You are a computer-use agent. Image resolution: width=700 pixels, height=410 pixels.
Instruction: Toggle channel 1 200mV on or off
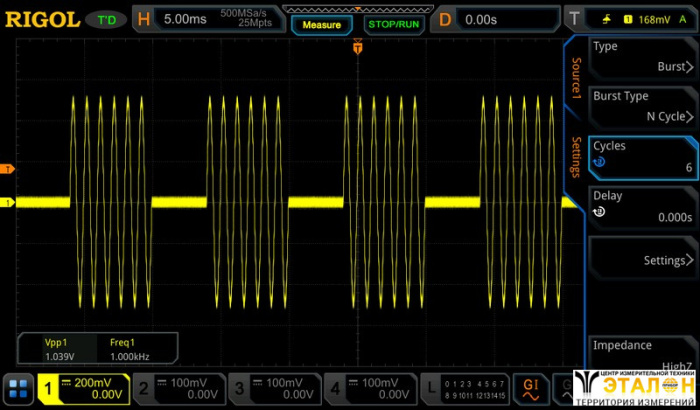(x=84, y=388)
